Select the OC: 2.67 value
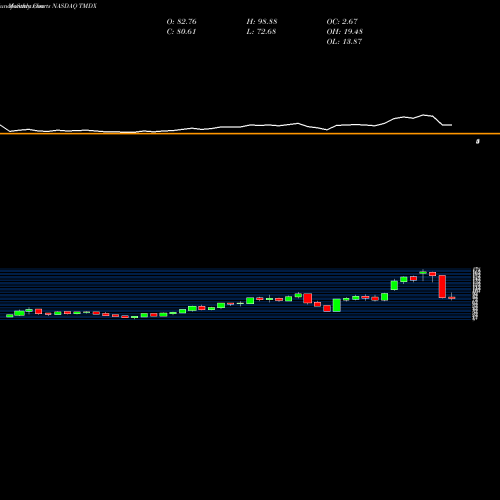500x500 pixels. (342, 21)
